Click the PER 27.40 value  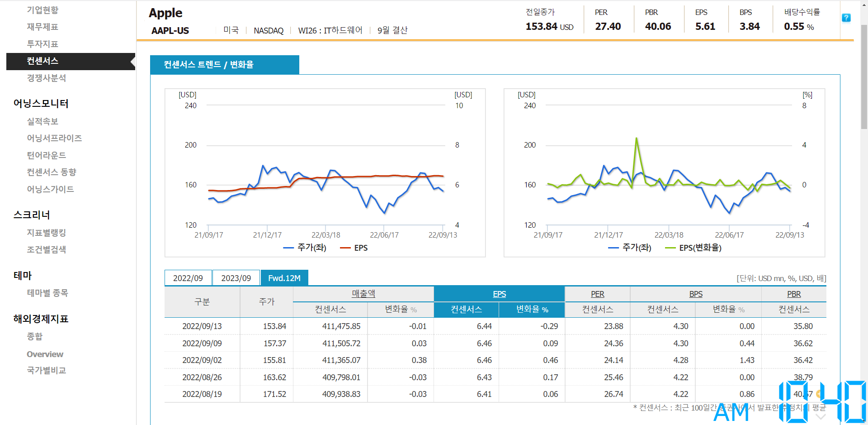click(x=608, y=27)
